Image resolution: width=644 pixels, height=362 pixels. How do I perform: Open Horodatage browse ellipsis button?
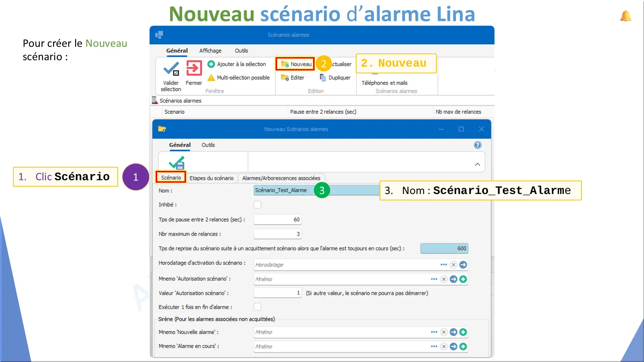[444, 265]
